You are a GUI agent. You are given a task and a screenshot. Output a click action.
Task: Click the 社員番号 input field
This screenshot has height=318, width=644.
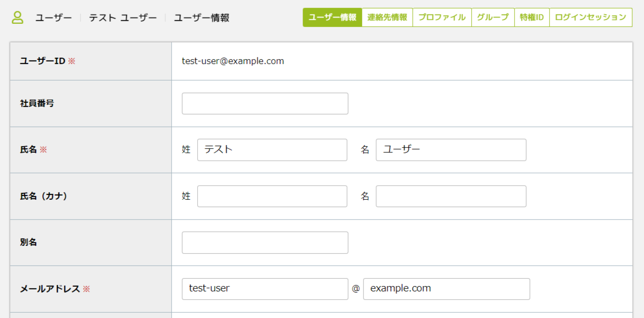(x=265, y=103)
